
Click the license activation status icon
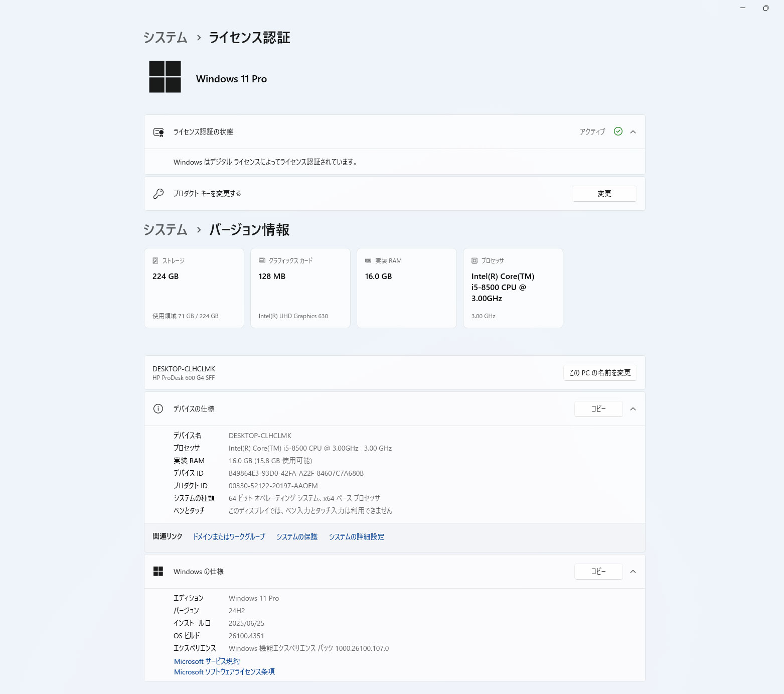[x=159, y=132]
